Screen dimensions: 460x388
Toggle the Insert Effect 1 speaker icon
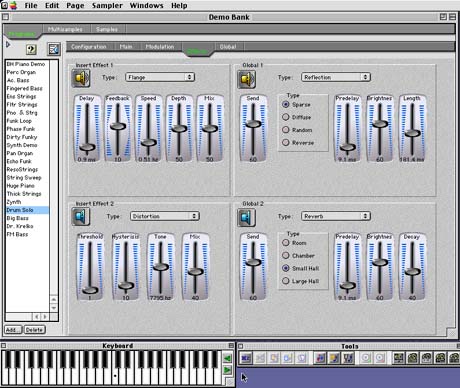click(81, 79)
